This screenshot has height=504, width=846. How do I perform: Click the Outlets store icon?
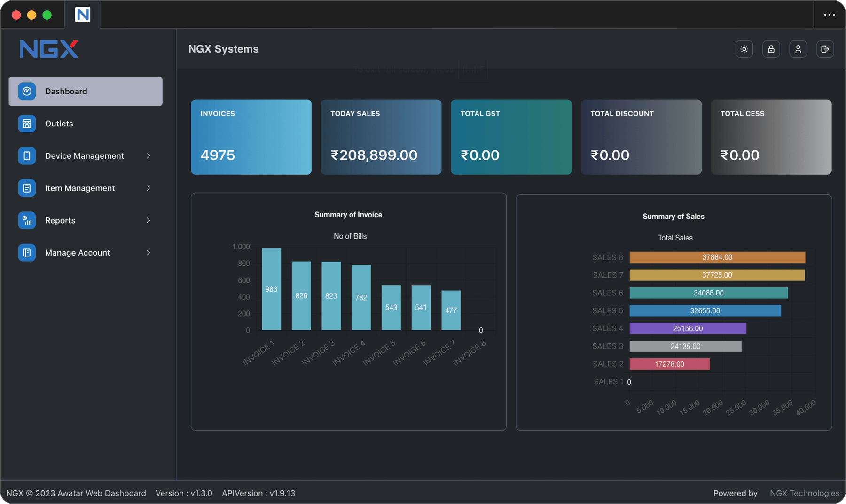click(x=27, y=124)
